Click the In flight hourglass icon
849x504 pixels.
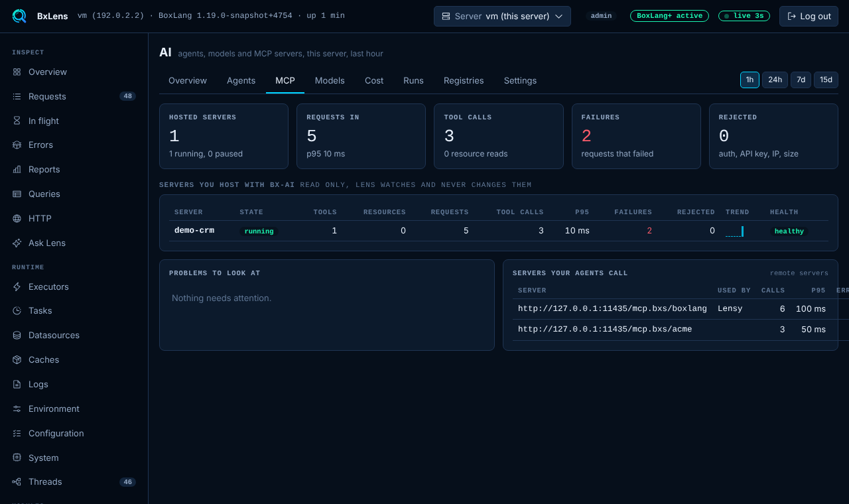click(17, 121)
